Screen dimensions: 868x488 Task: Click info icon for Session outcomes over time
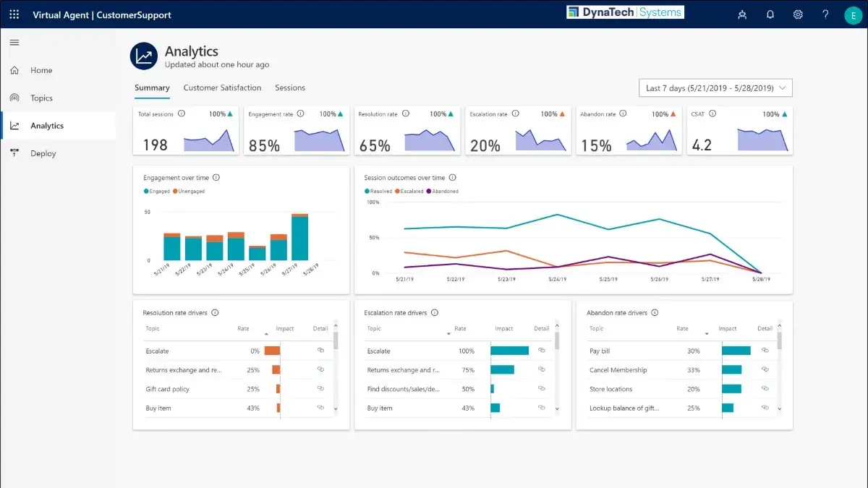[453, 177]
